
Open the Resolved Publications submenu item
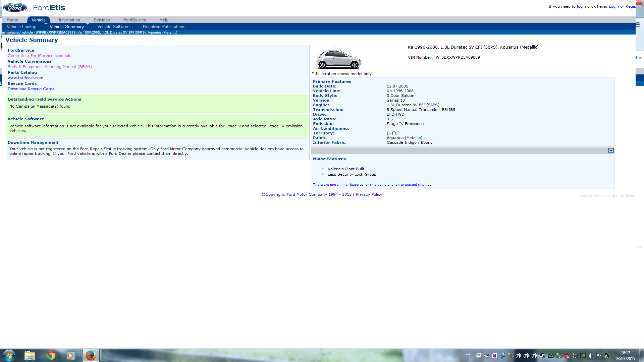164,26
